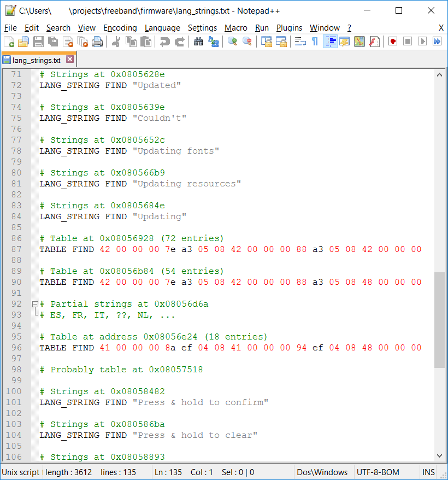Run macro multiple times fast-forward icon
This screenshot has width=448, height=480.
point(437,42)
